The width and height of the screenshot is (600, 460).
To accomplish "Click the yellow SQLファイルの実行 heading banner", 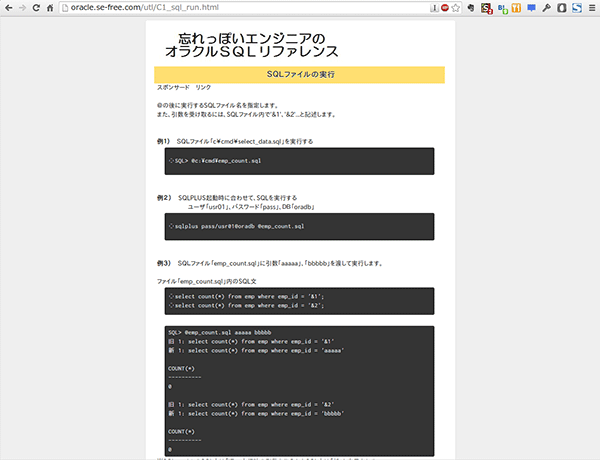I will point(299,75).
